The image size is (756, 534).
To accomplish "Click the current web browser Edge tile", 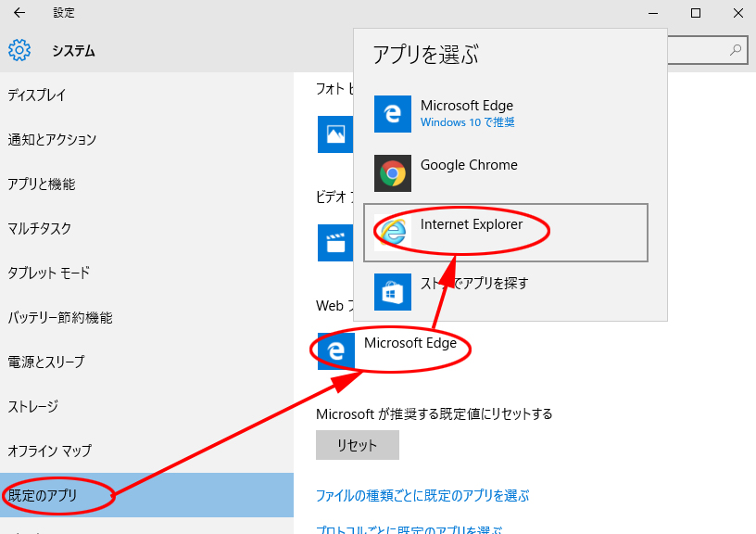I will point(336,351).
